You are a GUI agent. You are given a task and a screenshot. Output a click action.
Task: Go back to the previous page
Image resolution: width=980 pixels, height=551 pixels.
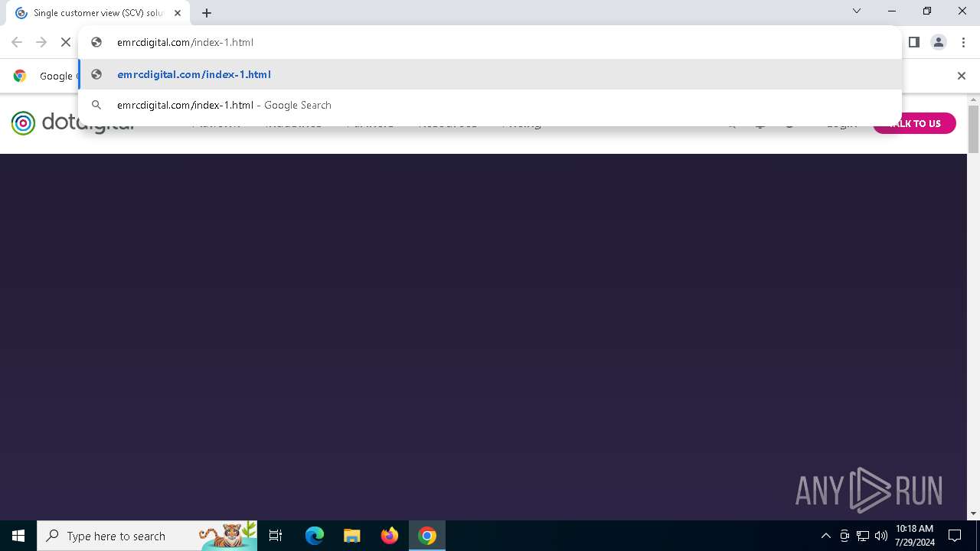17,42
